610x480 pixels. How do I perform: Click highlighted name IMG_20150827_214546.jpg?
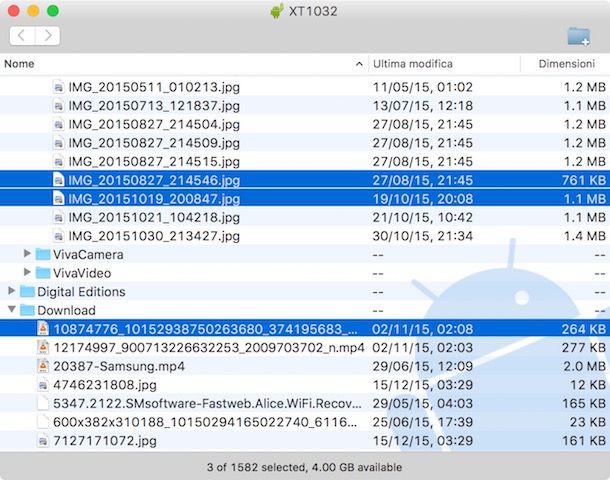154,180
